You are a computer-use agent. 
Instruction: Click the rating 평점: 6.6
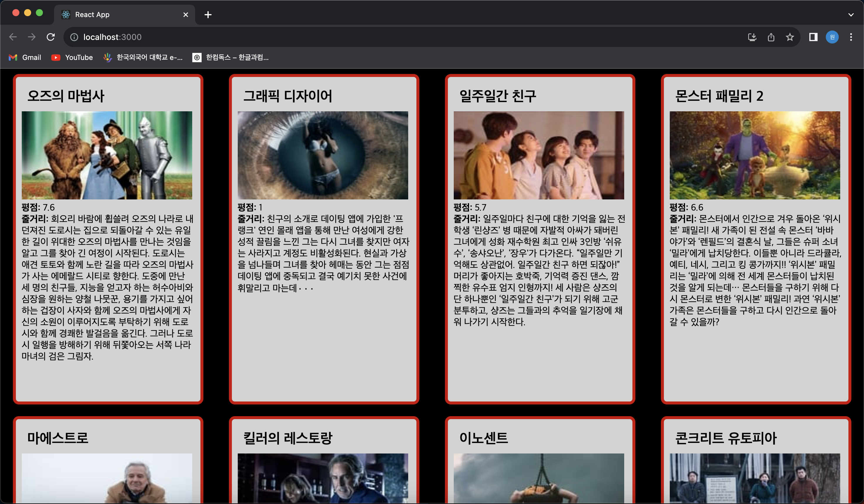point(686,207)
